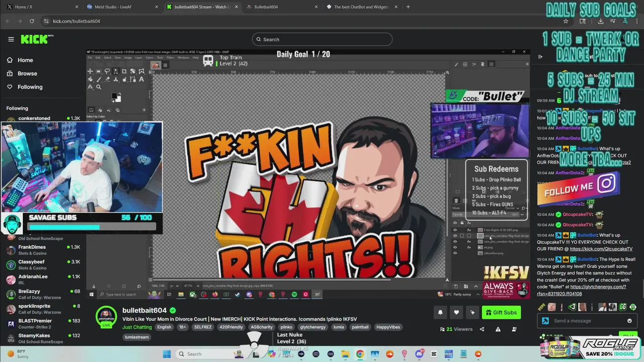Open the user list icon beside report

[514, 329]
